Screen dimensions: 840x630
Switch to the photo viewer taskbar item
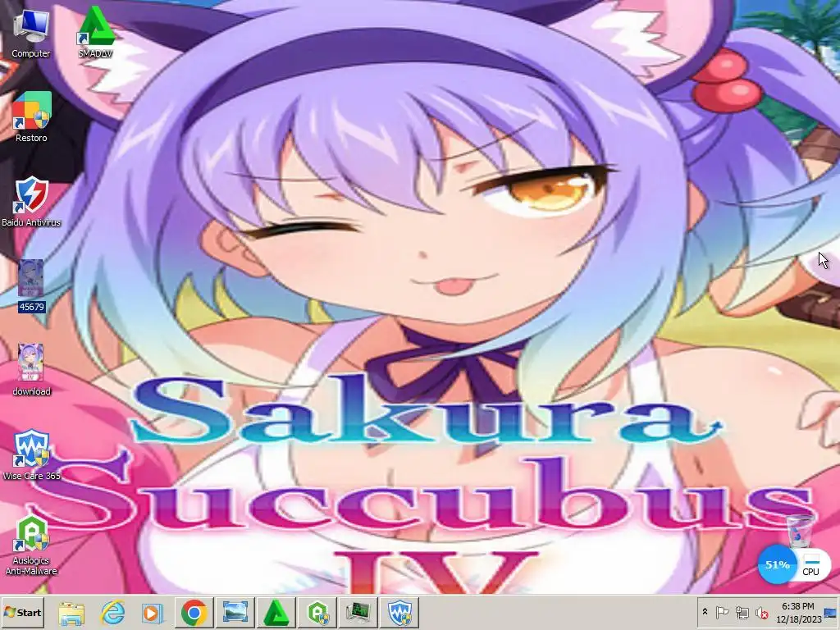pyautogui.click(x=235, y=612)
